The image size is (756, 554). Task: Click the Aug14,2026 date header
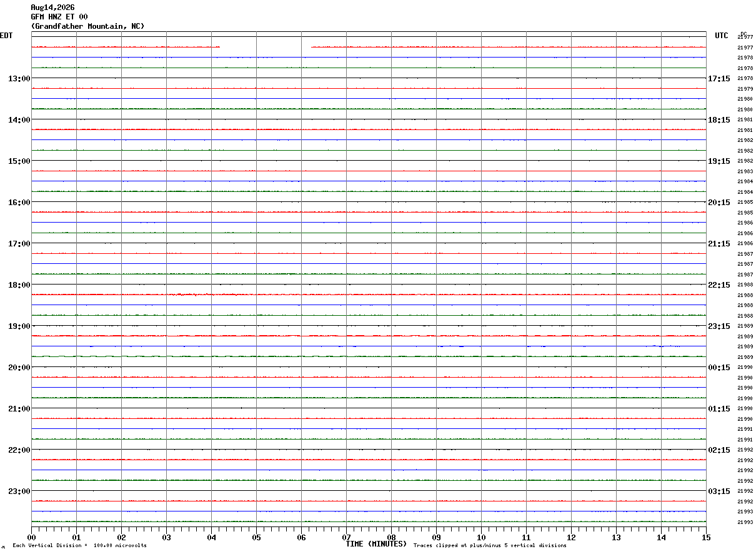(52, 8)
